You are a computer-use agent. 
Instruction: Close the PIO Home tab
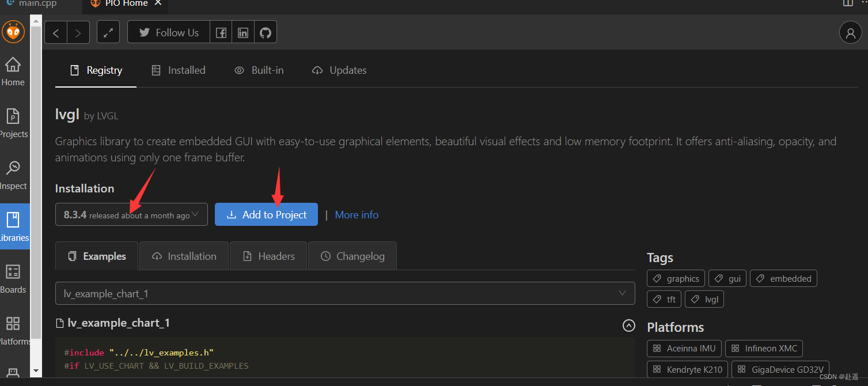coord(158,3)
